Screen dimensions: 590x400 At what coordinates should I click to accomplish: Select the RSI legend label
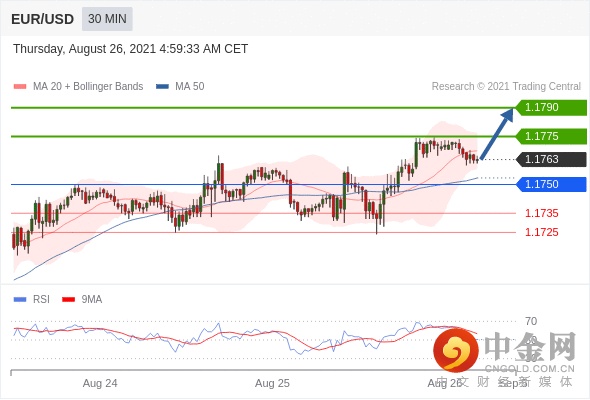(41, 300)
